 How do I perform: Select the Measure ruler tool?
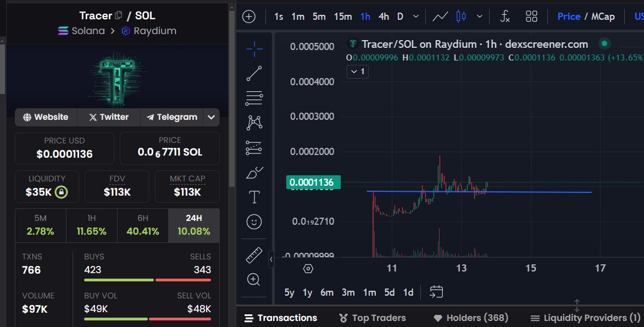[x=254, y=254]
